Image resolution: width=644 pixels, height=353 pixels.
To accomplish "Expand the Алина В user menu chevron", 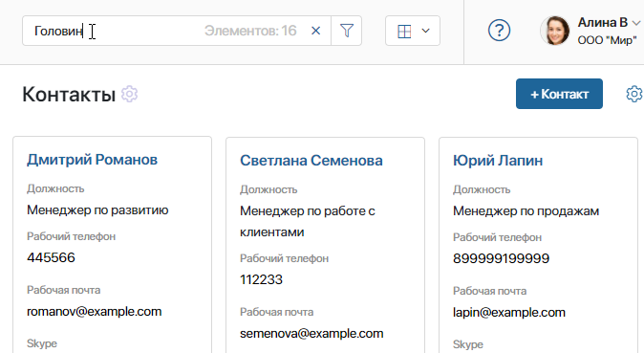I will pos(636,23).
